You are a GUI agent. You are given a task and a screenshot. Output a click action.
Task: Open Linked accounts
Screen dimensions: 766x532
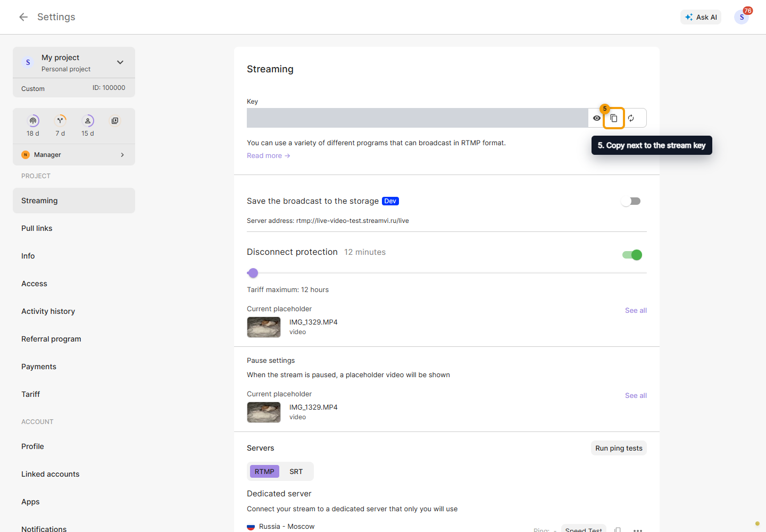74,474
